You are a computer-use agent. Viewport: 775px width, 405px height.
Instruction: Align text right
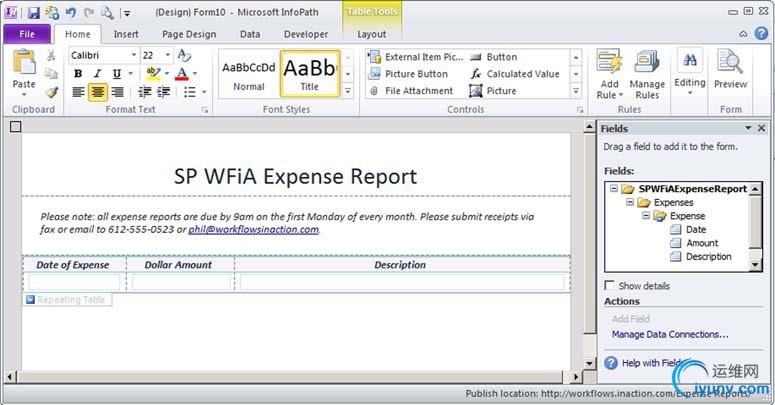(117, 92)
